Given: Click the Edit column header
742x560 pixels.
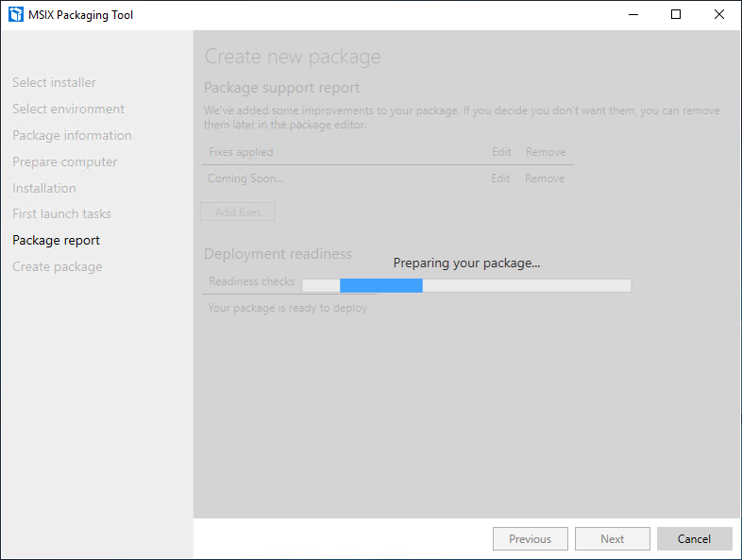Looking at the screenshot, I should pyautogui.click(x=501, y=152).
